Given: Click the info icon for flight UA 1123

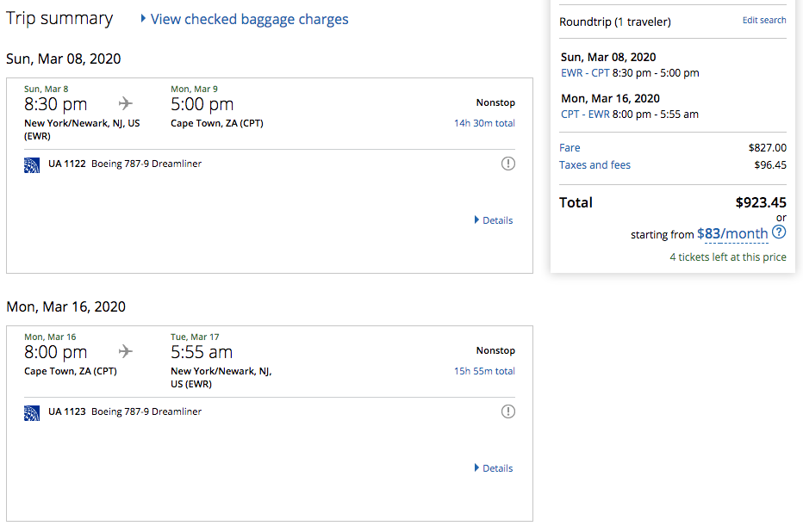Looking at the screenshot, I should 508,411.
